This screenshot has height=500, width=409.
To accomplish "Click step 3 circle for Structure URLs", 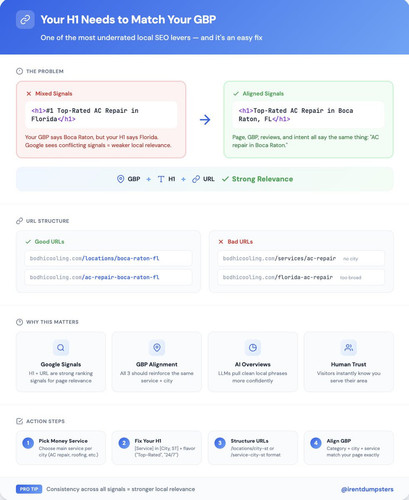I will click(x=220, y=443).
